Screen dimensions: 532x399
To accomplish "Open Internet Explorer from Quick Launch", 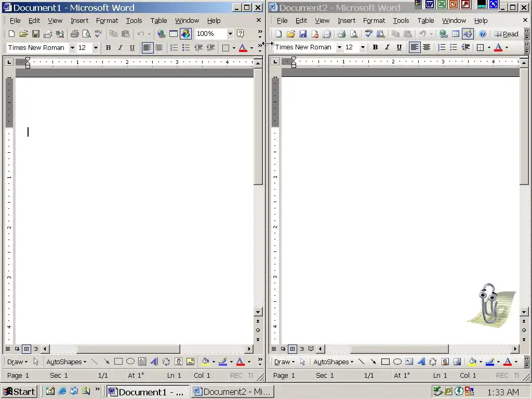I will 62,391.
